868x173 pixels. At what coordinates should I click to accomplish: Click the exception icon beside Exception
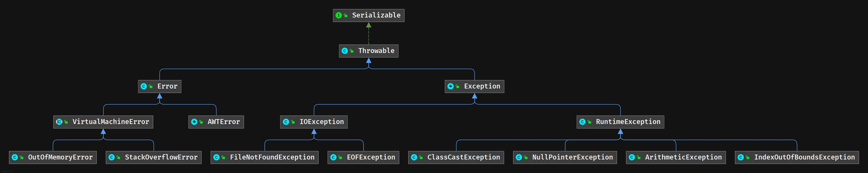pos(451,86)
